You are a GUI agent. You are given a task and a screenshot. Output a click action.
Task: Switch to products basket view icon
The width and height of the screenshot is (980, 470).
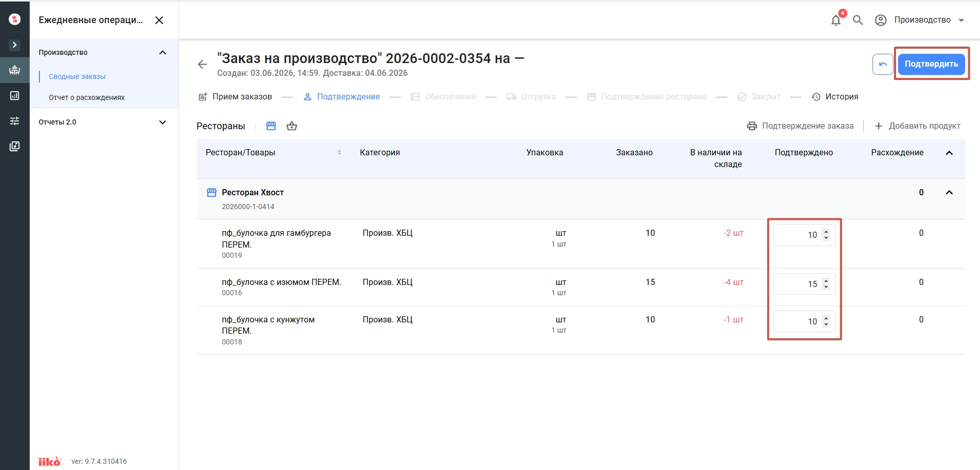tap(292, 126)
